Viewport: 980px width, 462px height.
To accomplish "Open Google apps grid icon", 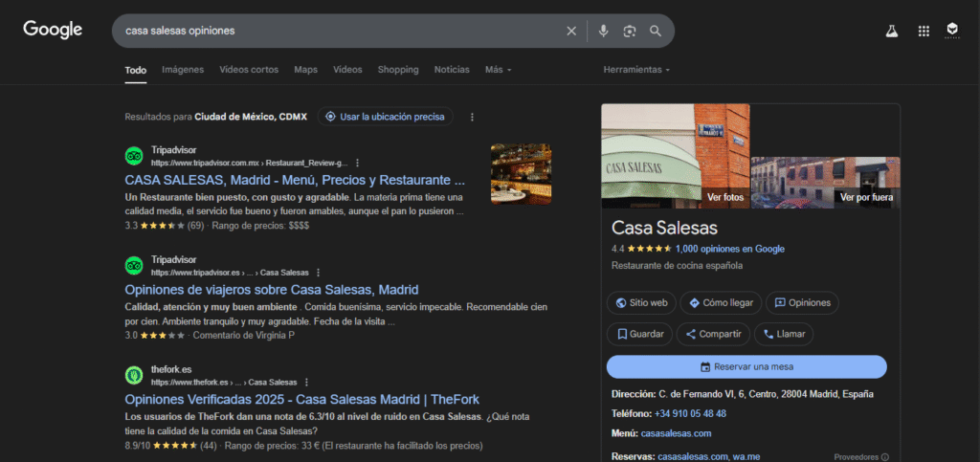I will [924, 32].
